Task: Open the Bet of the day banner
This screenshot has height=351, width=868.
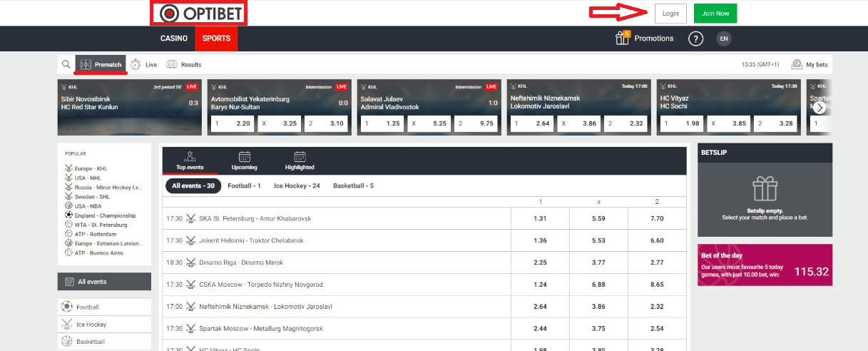Action: point(765,265)
